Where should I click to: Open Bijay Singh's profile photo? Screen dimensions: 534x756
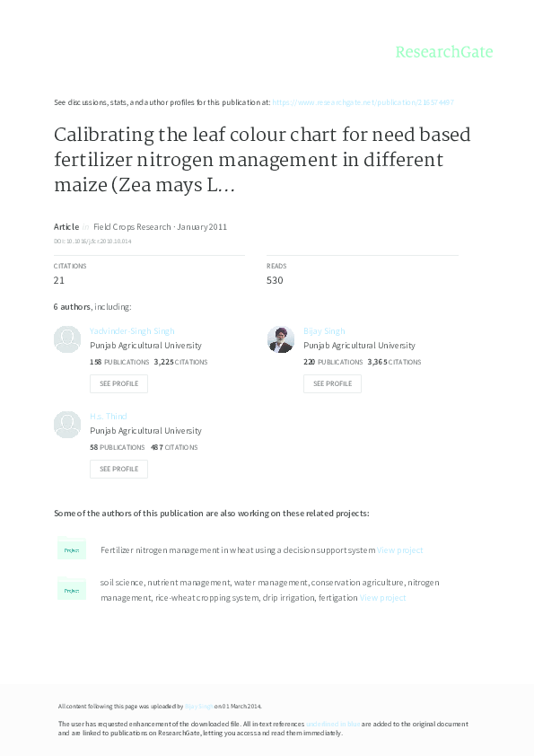[x=281, y=338]
